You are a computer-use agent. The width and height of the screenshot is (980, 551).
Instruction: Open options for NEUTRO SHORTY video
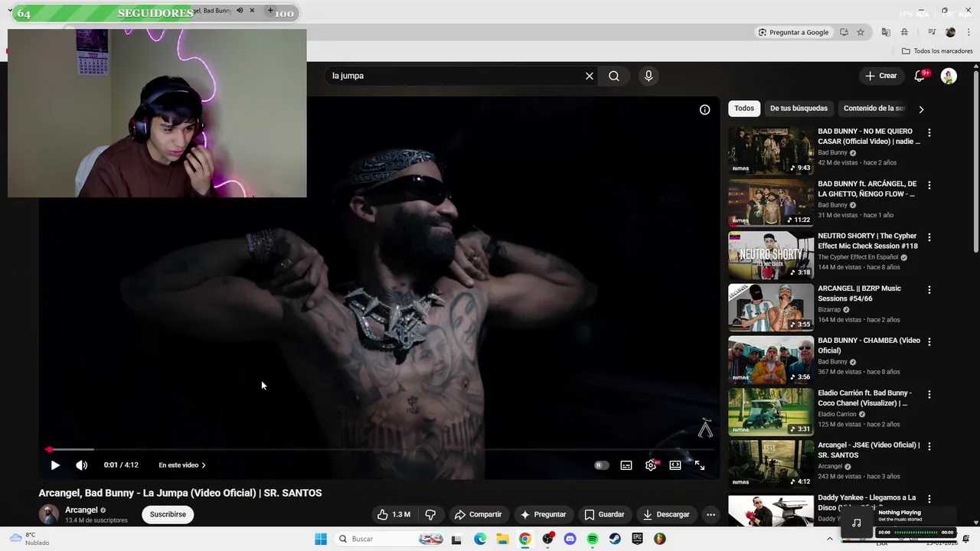pyautogui.click(x=929, y=237)
